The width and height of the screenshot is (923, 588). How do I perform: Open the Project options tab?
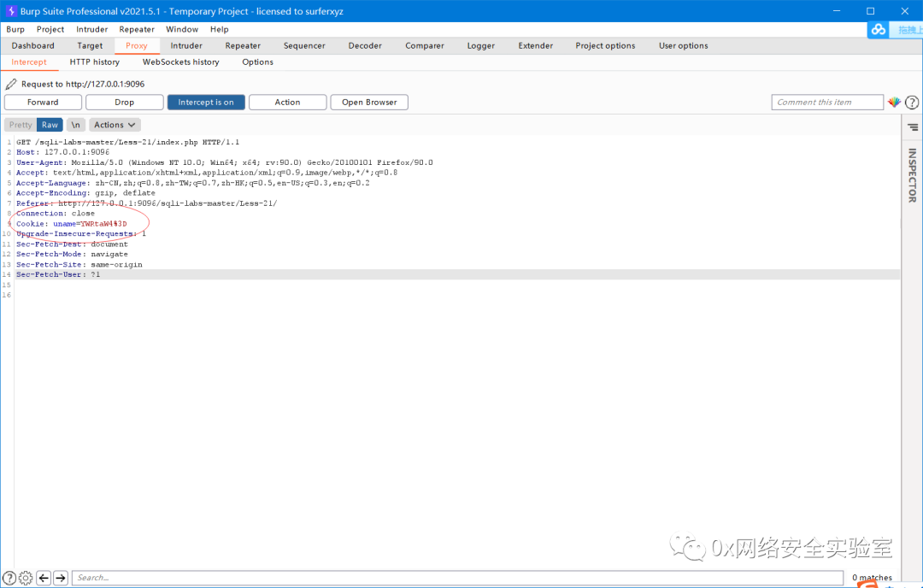605,46
